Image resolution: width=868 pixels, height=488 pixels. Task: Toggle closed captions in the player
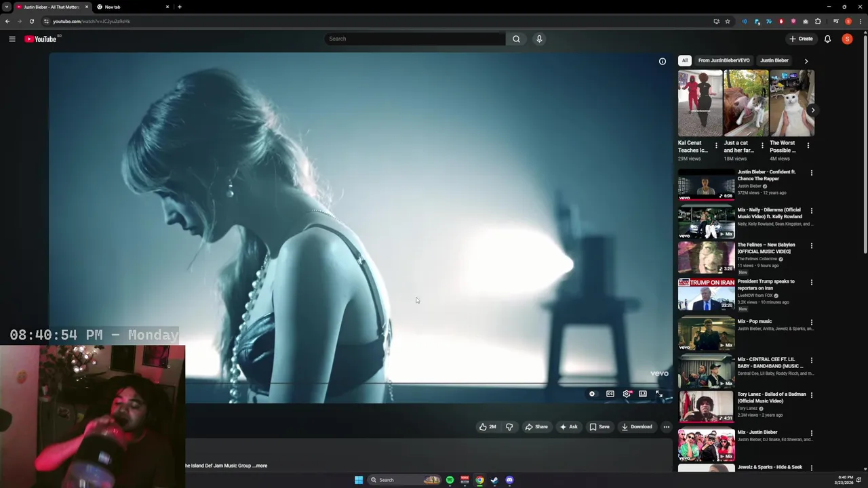click(x=610, y=394)
